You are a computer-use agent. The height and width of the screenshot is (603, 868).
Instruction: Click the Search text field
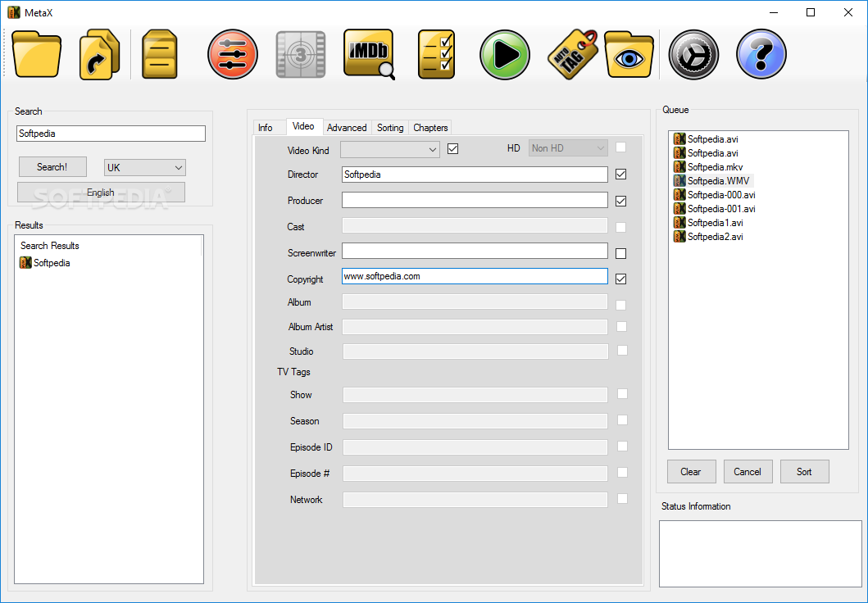(x=111, y=134)
